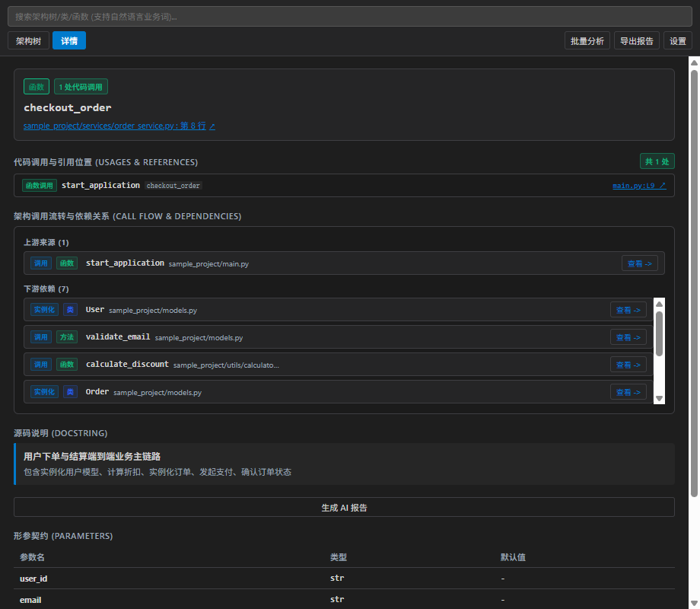The height and width of the screenshot is (609, 700).
Task: Click the up arrow of the dependencies scrollbar
Action: [x=659, y=304]
